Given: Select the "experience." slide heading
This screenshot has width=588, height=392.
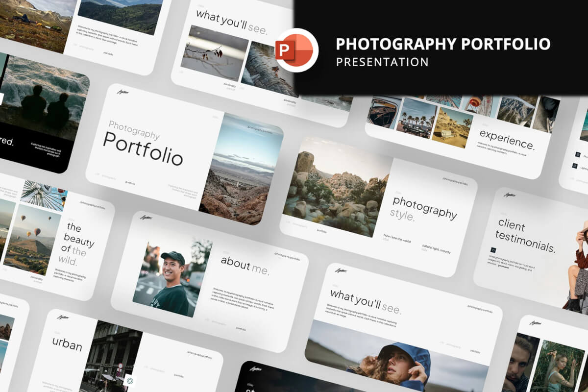Looking at the screenshot, I should 507,139.
